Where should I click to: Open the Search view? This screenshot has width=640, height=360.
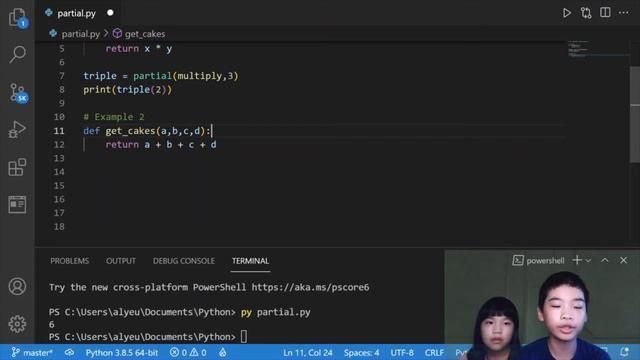[x=17, y=54]
